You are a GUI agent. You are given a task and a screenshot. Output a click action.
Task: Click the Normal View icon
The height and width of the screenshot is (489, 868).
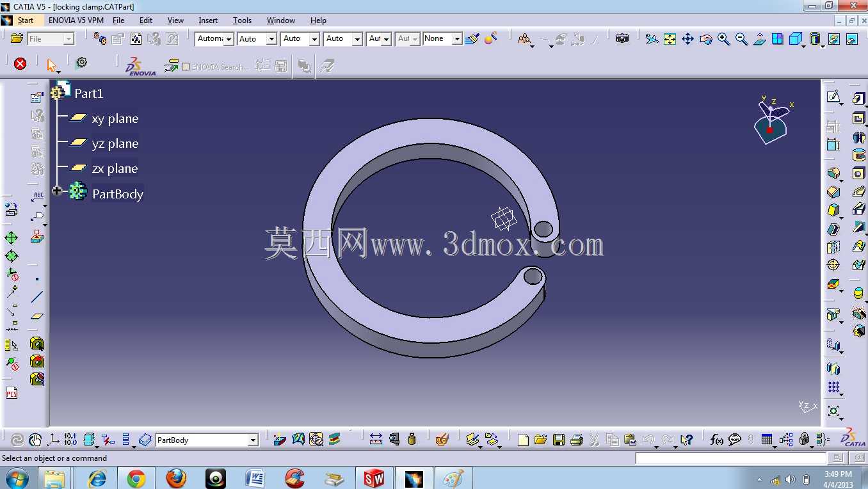coord(759,39)
